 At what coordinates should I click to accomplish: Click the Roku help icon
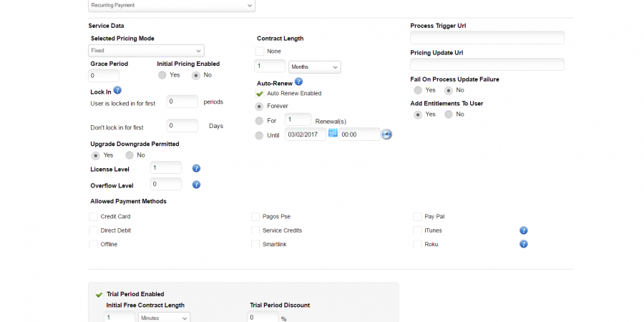click(x=523, y=244)
